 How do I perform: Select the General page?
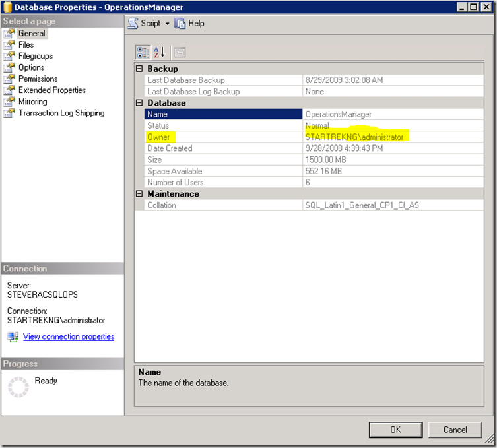(32, 33)
